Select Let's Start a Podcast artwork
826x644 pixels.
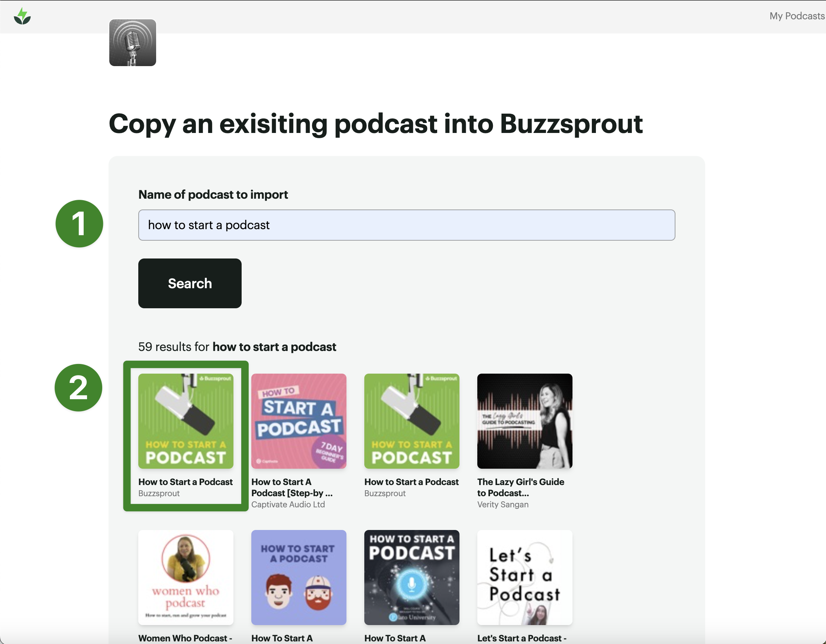[x=524, y=577]
